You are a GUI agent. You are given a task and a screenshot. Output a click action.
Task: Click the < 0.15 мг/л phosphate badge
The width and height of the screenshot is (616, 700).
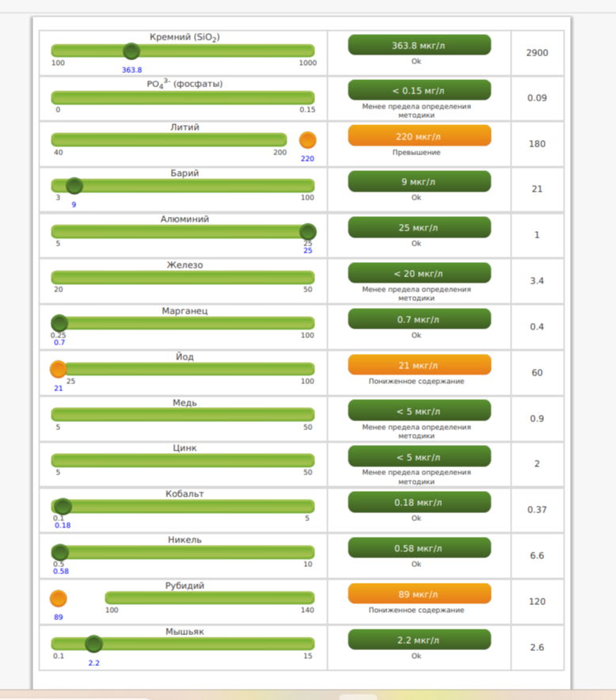(x=419, y=90)
